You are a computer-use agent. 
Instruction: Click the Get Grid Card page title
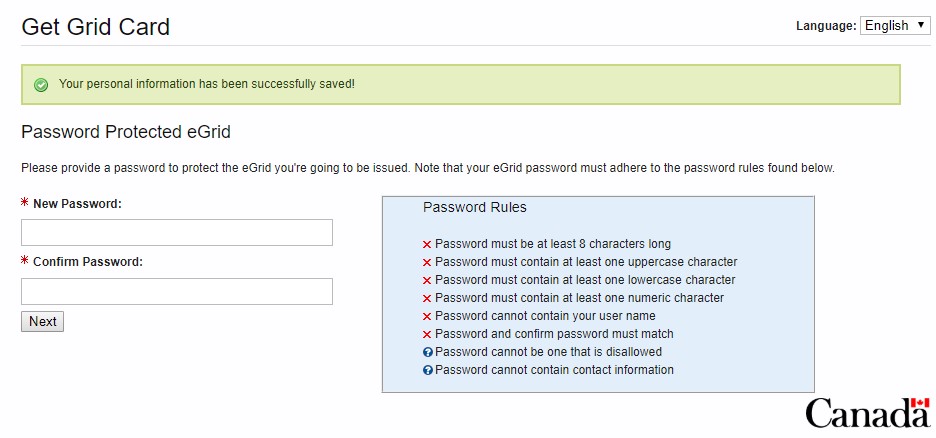click(96, 27)
